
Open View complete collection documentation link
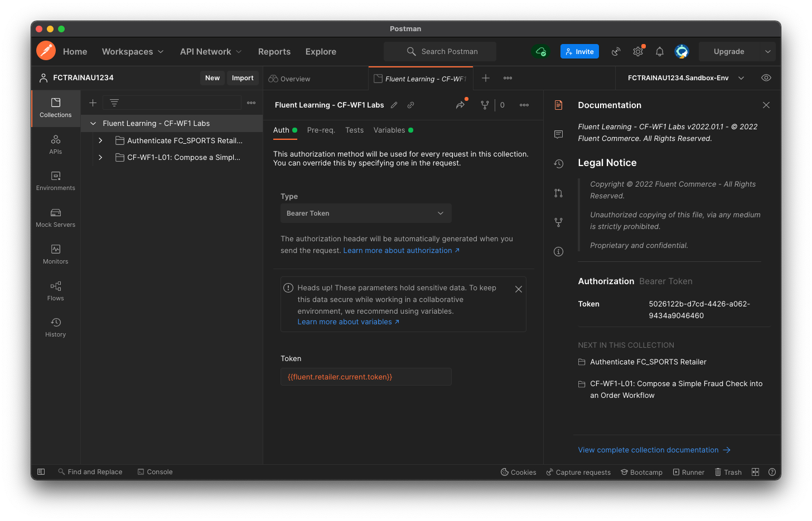(x=654, y=450)
